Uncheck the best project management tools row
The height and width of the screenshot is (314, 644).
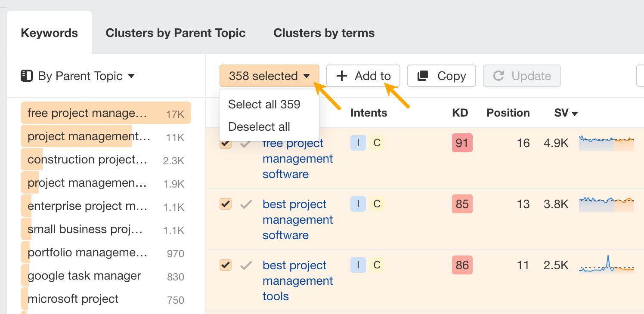point(225,265)
